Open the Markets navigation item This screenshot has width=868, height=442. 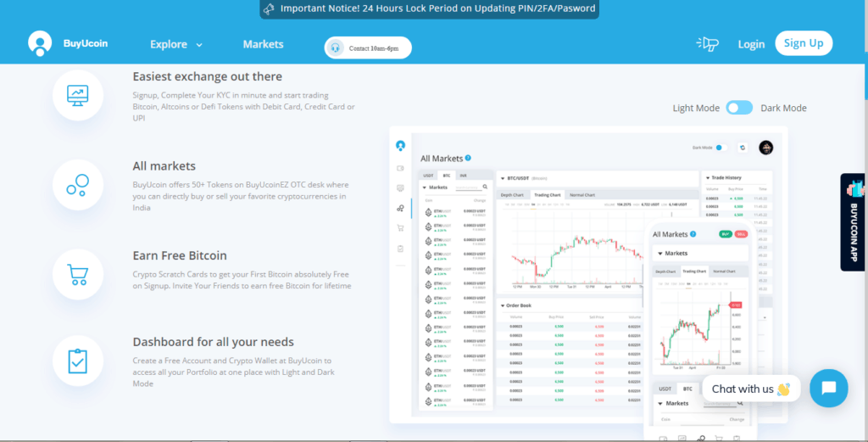[263, 44]
